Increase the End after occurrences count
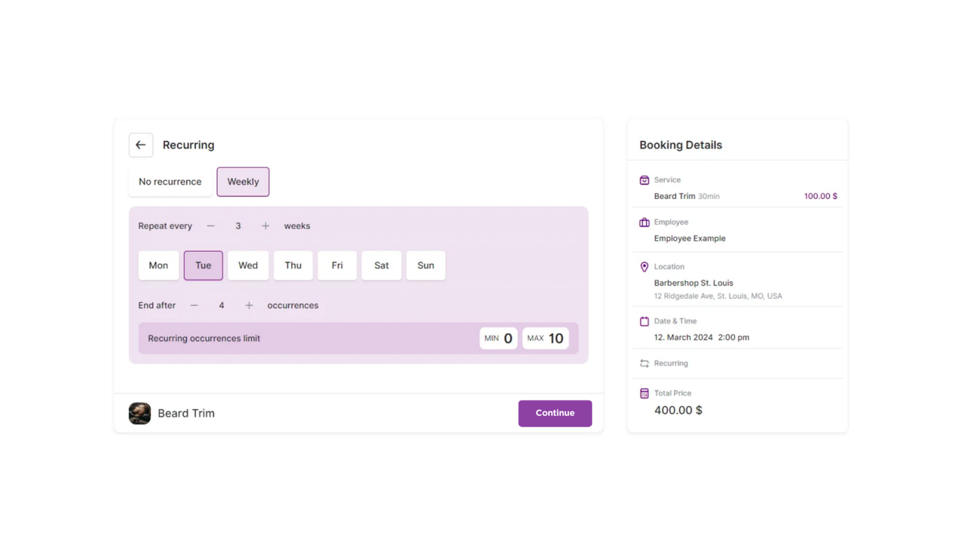Image resolution: width=980 pixels, height=551 pixels. coord(248,305)
